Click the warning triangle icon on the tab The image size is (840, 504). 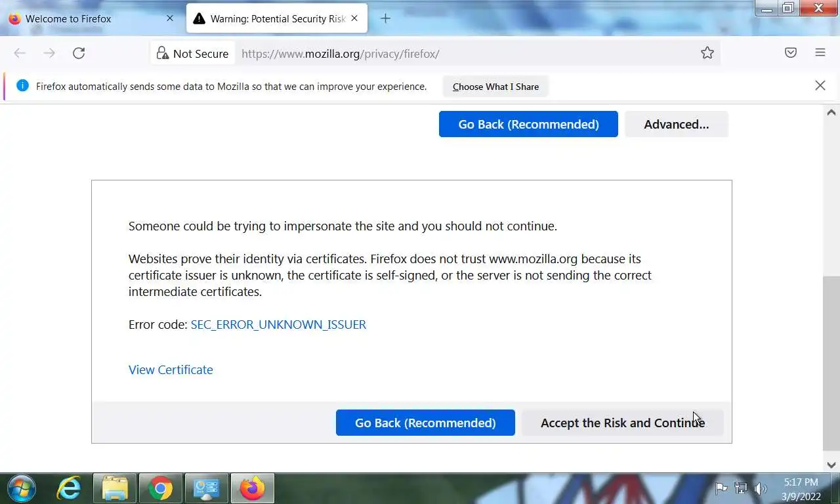(x=199, y=18)
